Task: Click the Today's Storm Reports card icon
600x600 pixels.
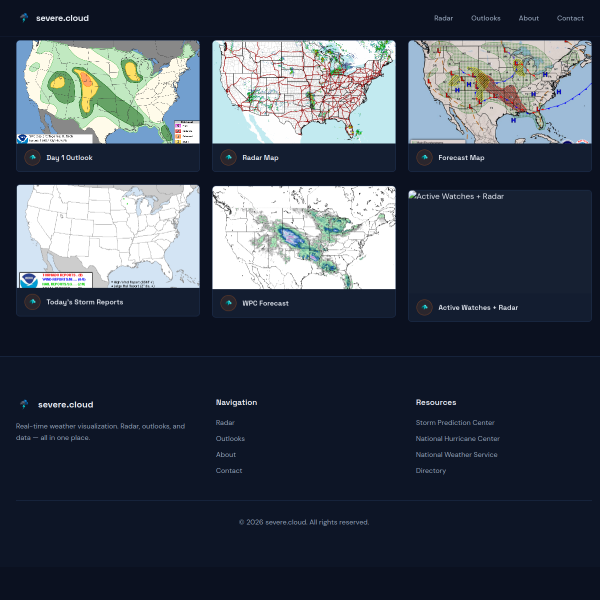Action: pyautogui.click(x=33, y=302)
